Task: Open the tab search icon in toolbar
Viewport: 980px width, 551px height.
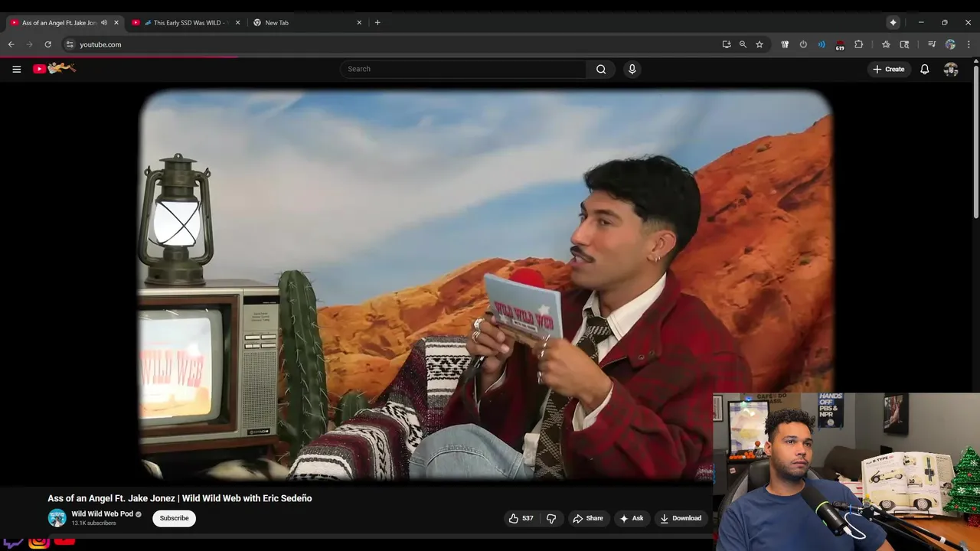Action: (x=904, y=44)
